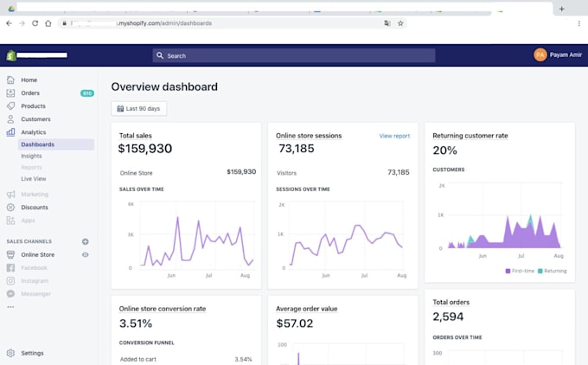
Task: Open the Last 90 days date picker
Action: (138, 108)
